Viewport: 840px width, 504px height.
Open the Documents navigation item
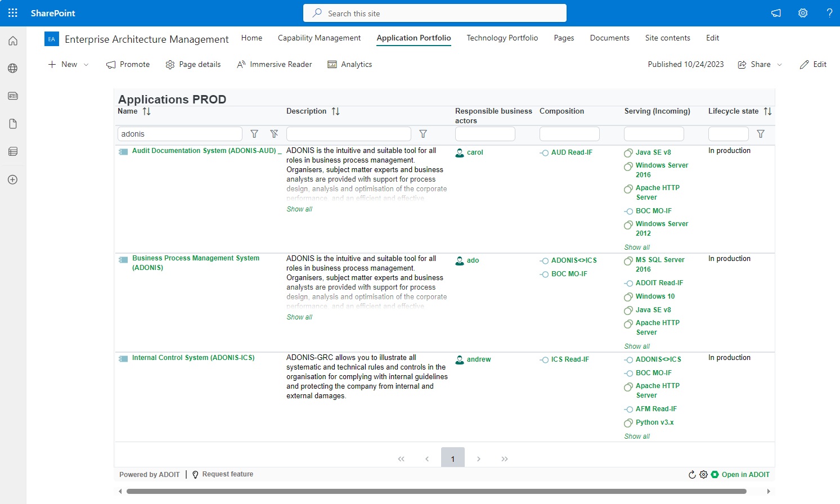(609, 38)
